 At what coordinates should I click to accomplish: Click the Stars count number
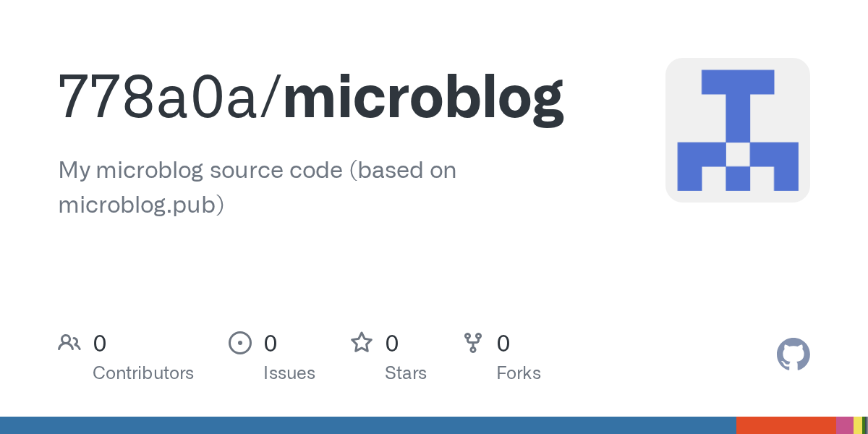[392, 344]
